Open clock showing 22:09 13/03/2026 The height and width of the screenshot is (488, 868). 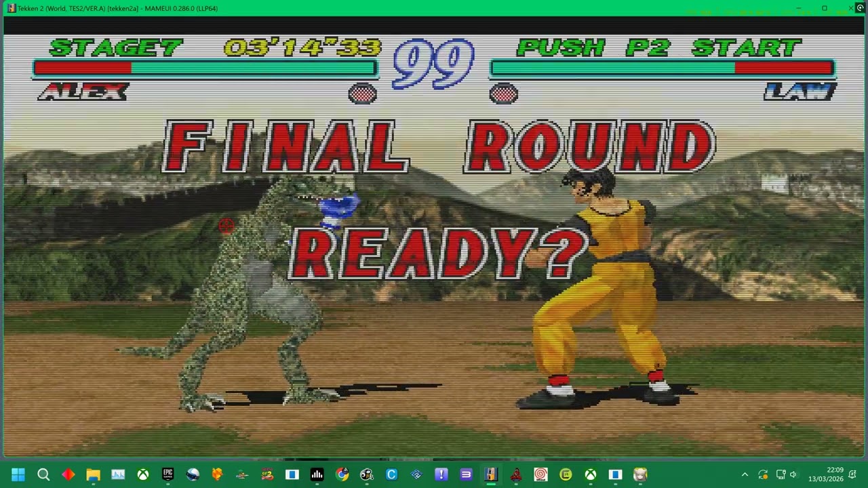pos(826,474)
